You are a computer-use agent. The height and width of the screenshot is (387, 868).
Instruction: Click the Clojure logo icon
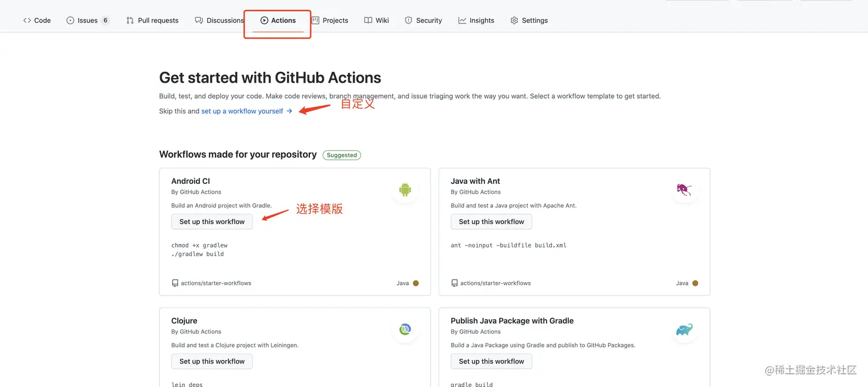click(x=405, y=329)
